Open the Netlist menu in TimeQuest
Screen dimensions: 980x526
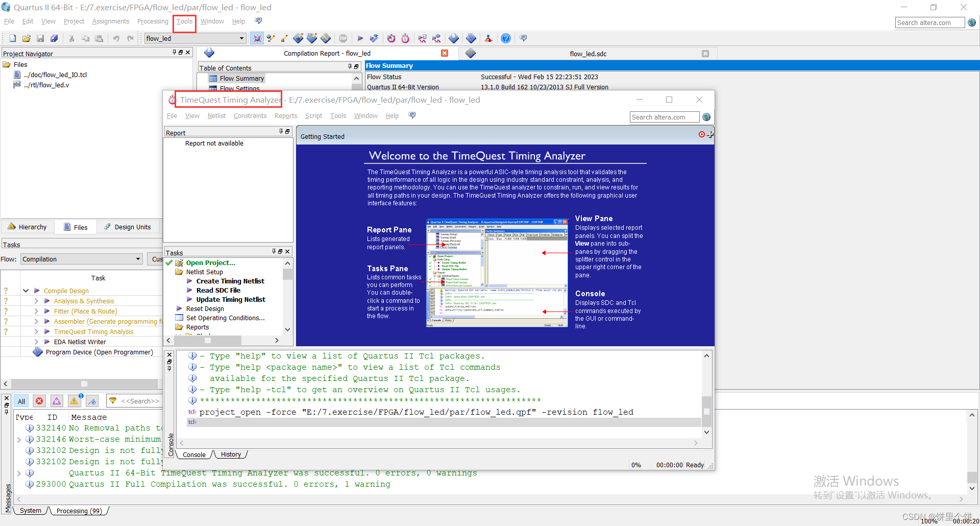(x=216, y=115)
